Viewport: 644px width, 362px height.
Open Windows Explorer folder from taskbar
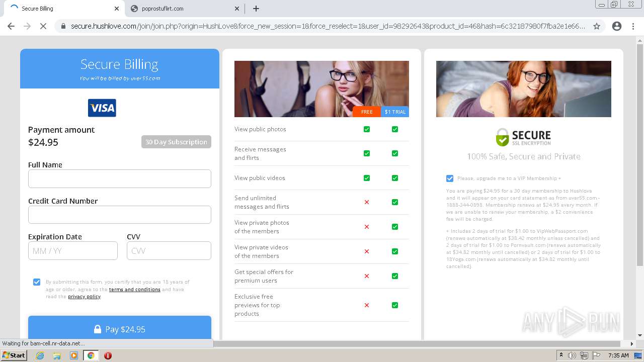click(57, 355)
